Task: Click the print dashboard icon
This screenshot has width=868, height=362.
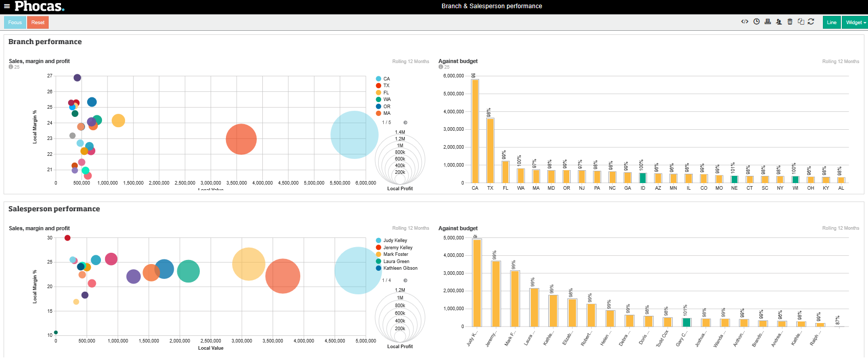Action: 768,22
